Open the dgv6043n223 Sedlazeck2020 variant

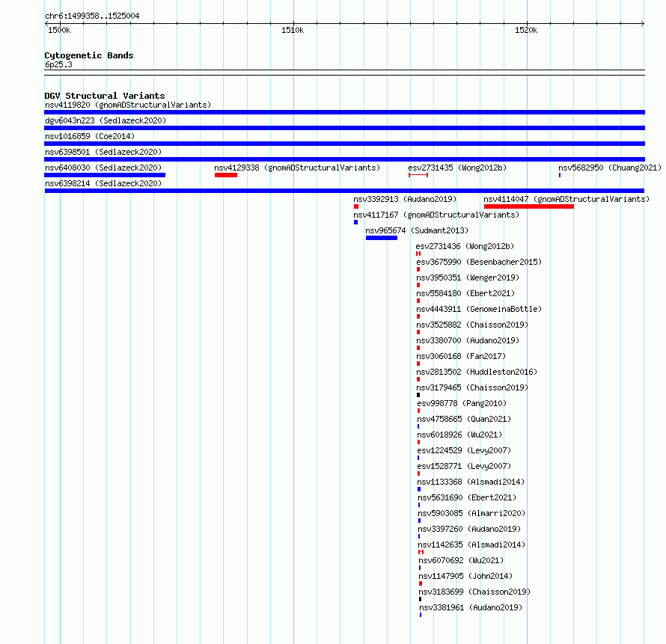(106, 120)
